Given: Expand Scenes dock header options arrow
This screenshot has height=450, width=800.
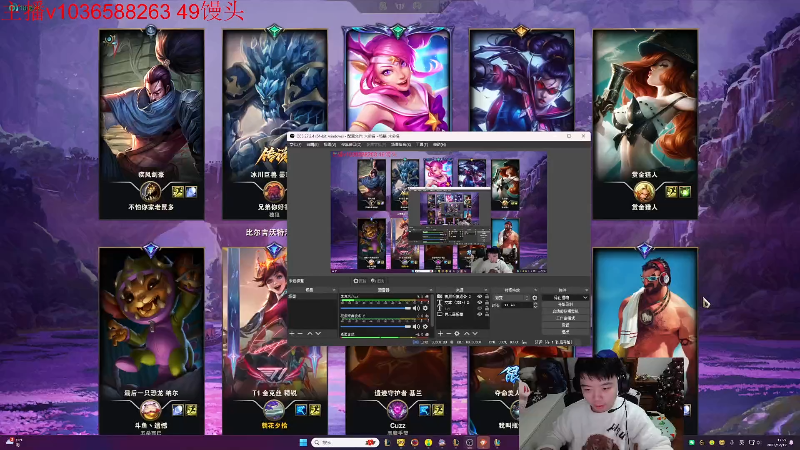Looking at the screenshot, I should (x=334, y=290).
